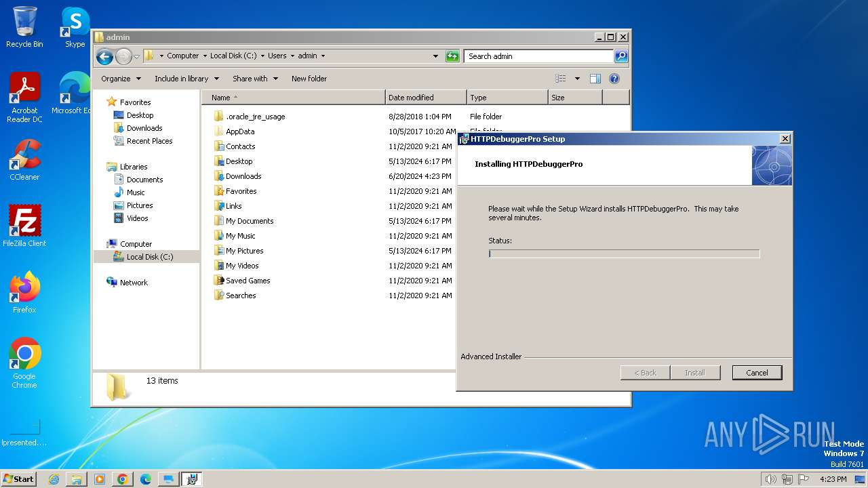Image resolution: width=868 pixels, height=488 pixels.
Task: Select the .oracle_jre_usage folder
Action: (x=255, y=117)
